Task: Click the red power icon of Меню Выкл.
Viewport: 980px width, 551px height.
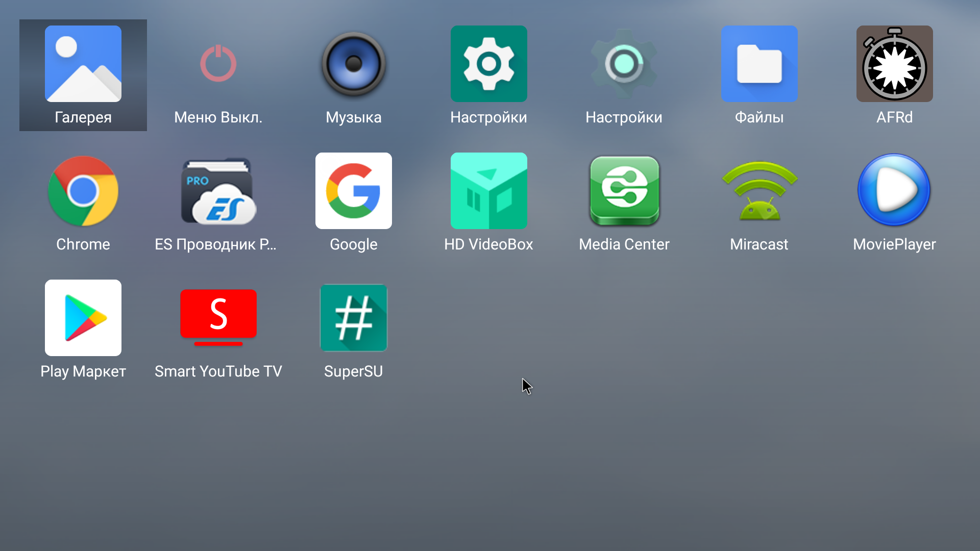Action: coord(218,64)
